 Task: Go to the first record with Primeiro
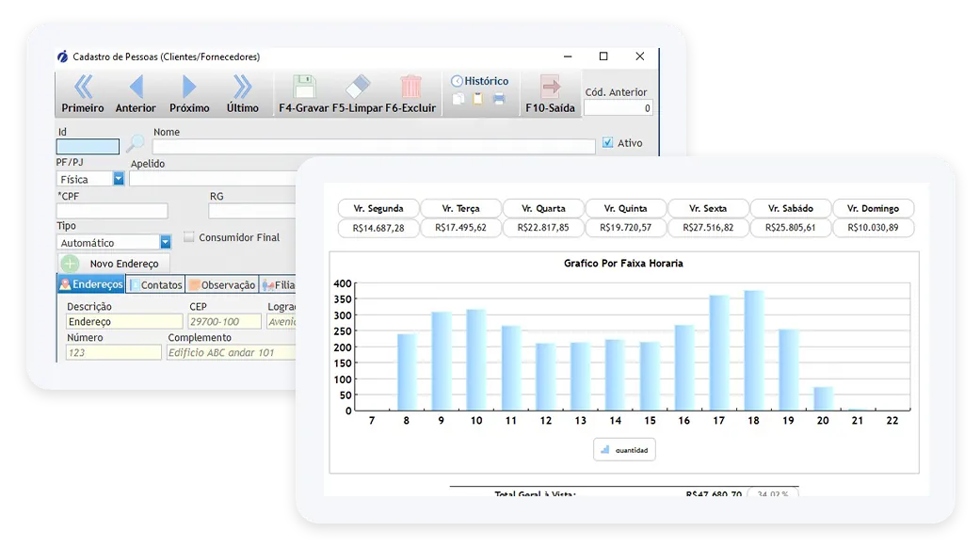pos(83,94)
